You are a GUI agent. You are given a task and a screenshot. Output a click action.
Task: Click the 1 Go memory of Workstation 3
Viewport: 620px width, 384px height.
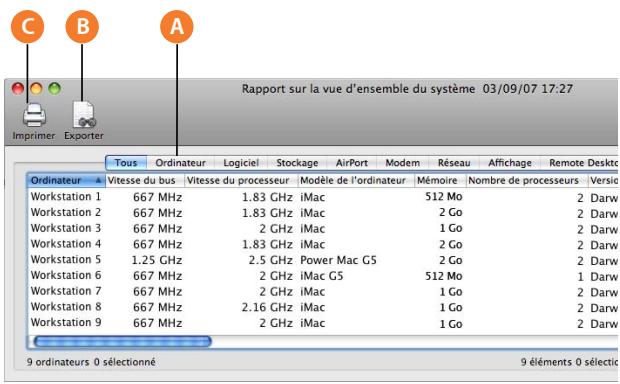point(451,228)
